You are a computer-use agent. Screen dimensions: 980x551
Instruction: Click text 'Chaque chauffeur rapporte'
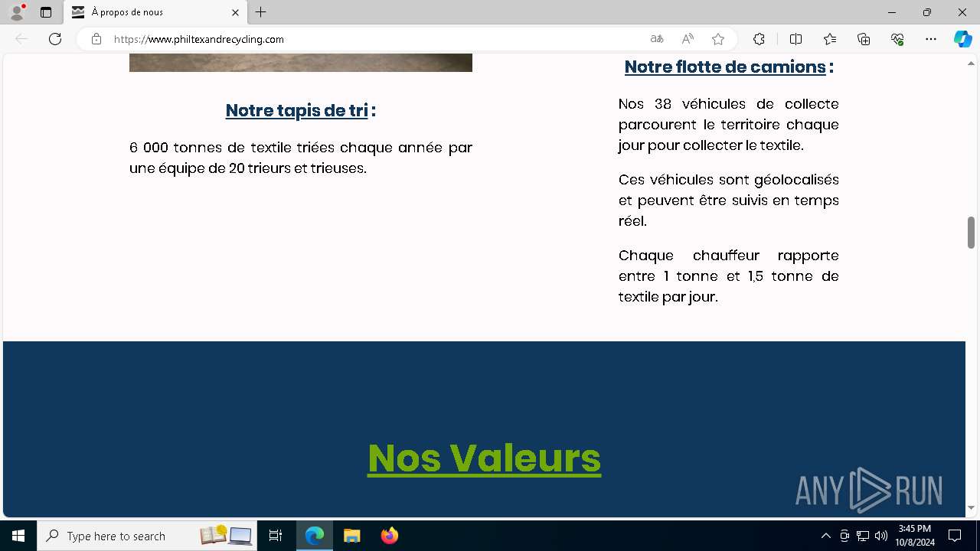pos(729,255)
